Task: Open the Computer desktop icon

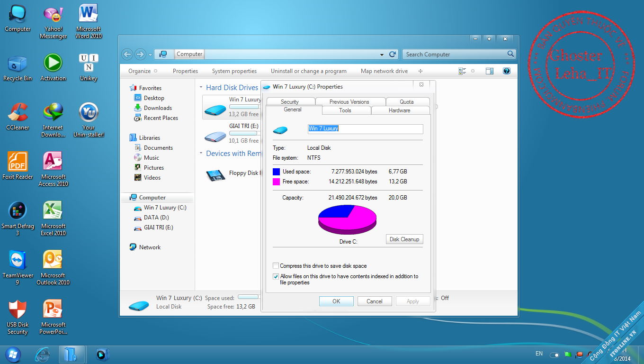Action: pyautogui.click(x=18, y=19)
